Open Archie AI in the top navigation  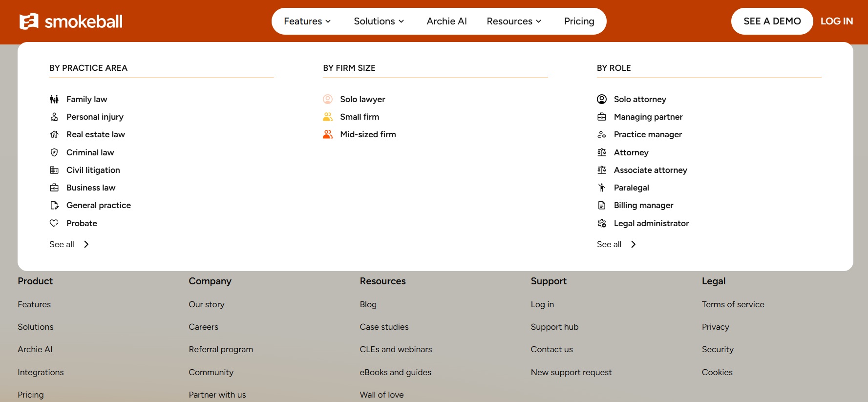point(446,21)
